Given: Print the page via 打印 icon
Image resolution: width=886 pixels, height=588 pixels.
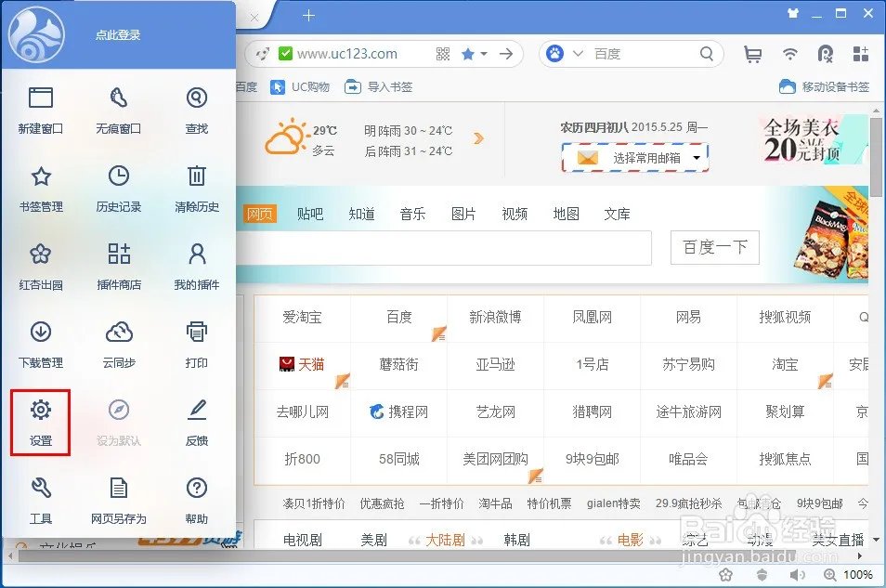Looking at the screenshot, I should tap(196, 346).
